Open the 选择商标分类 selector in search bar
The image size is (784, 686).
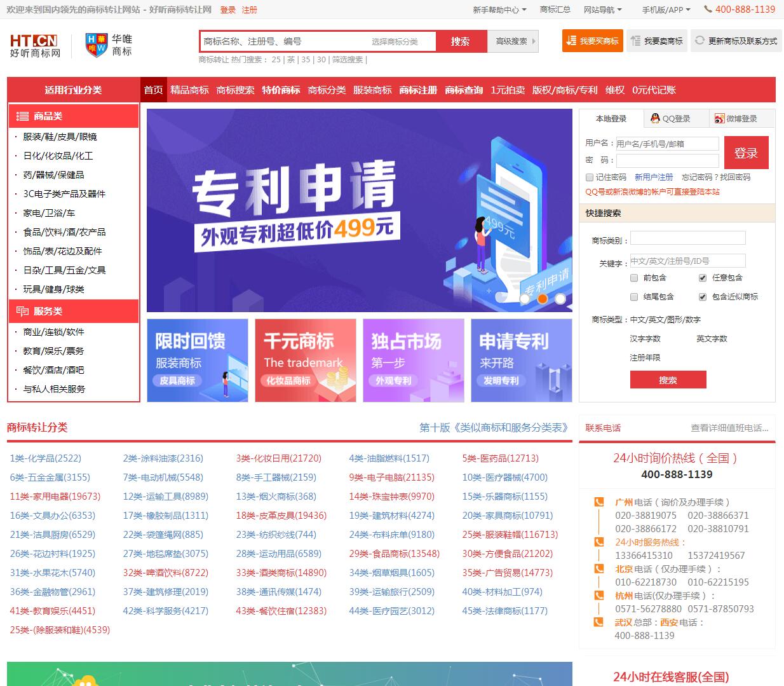pos(395,41)
